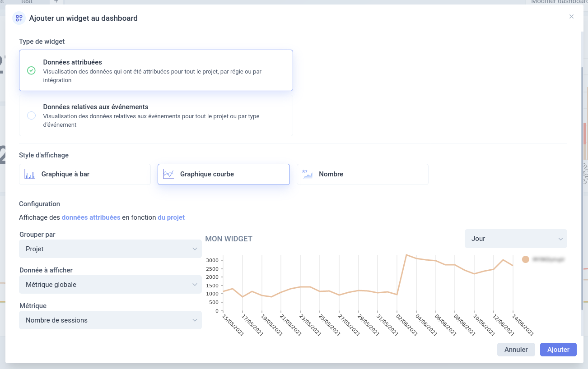Screen dimensions: 588x369
Task: Open the Jour period dropdown above the chart
Action: point(516,239)
